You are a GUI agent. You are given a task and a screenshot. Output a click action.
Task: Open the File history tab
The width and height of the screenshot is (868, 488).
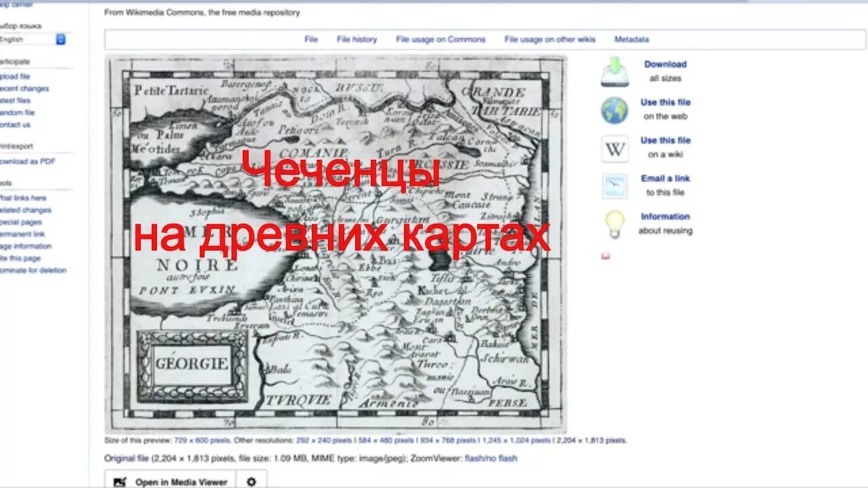[x=357, y=39]
